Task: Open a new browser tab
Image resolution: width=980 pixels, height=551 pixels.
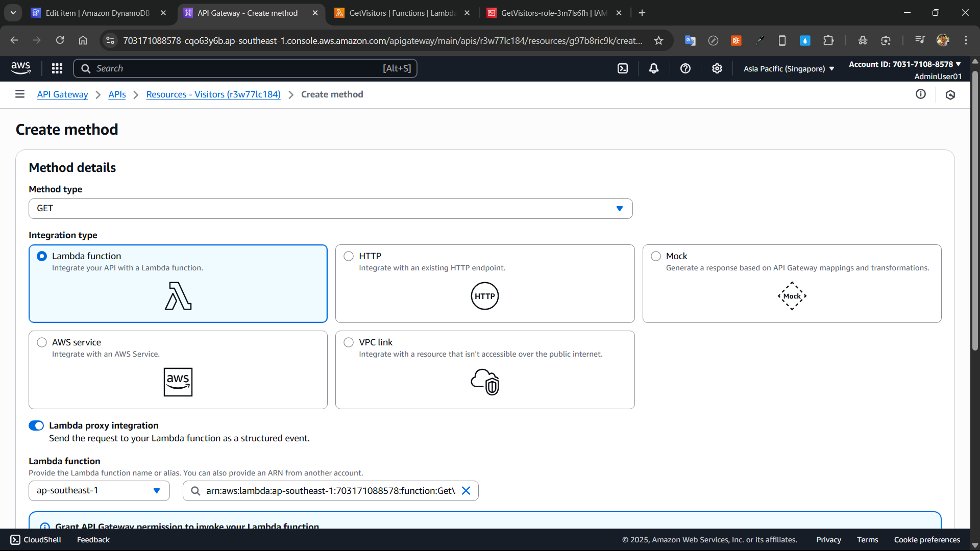Action: 642,13
